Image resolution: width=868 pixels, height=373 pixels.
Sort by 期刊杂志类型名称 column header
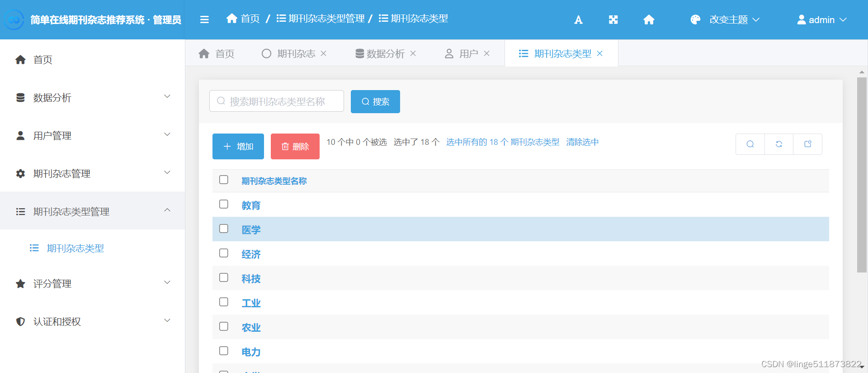pyautogui.click(x=274, y=181)
